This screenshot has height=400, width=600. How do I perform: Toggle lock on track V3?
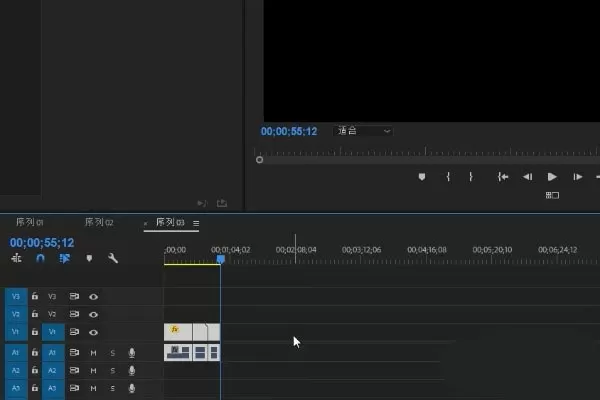point(35,296)
